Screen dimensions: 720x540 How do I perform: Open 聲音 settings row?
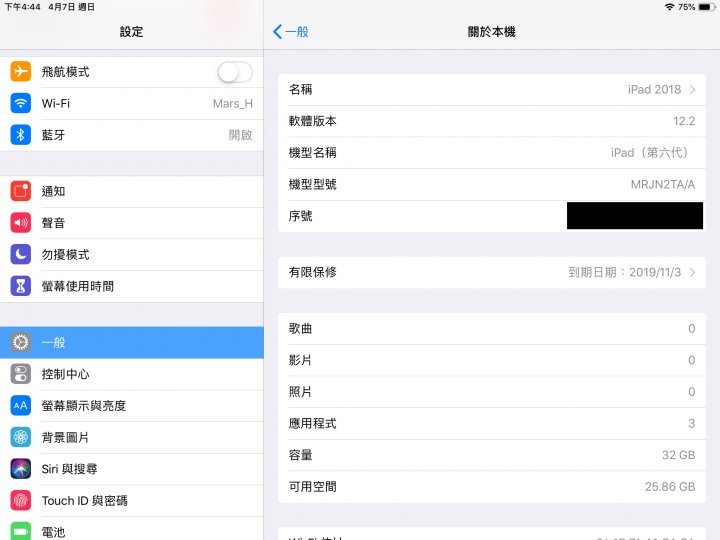(132, 223)
